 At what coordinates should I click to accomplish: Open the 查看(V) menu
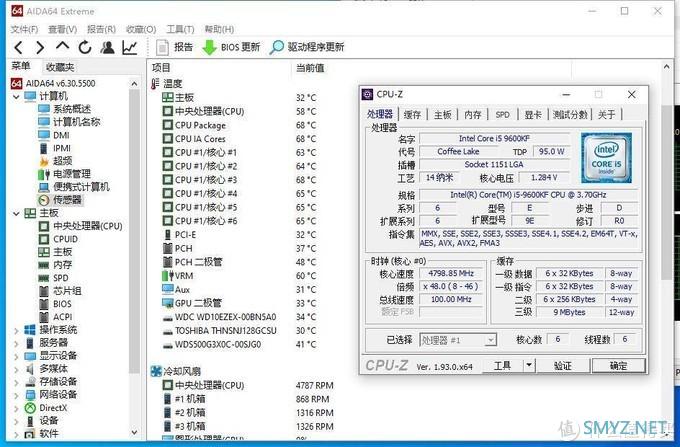tap(62, 29)
